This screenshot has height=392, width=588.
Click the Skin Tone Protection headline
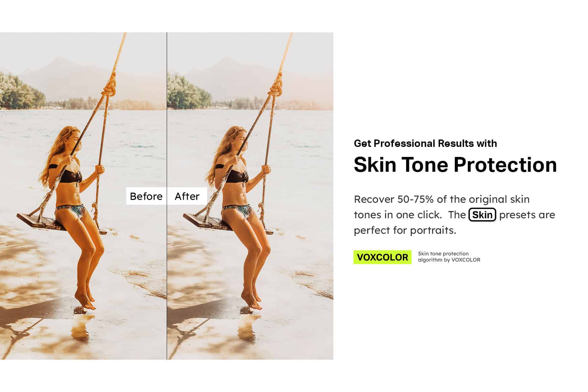pyautogui.click(x=455, y=165)
